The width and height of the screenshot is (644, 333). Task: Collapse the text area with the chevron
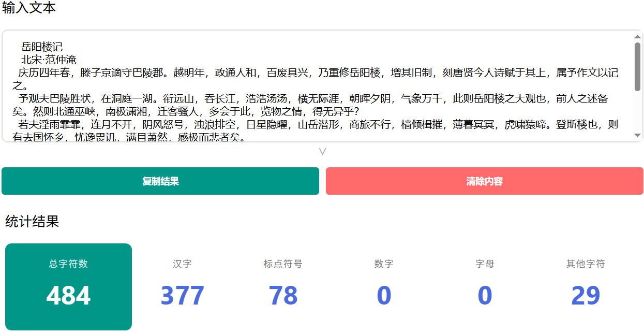point(322,151)
